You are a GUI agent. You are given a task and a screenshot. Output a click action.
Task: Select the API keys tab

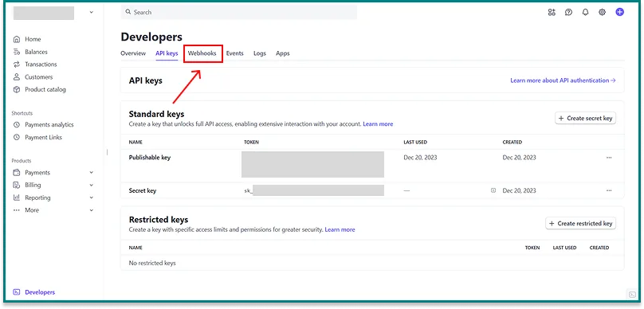coord(167,53)
